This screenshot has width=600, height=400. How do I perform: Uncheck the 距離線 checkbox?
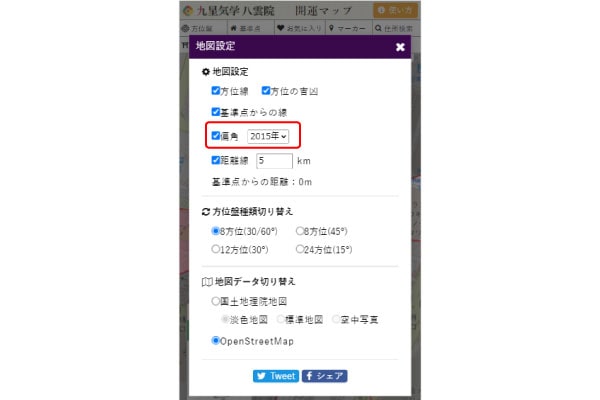coord(215,160)
